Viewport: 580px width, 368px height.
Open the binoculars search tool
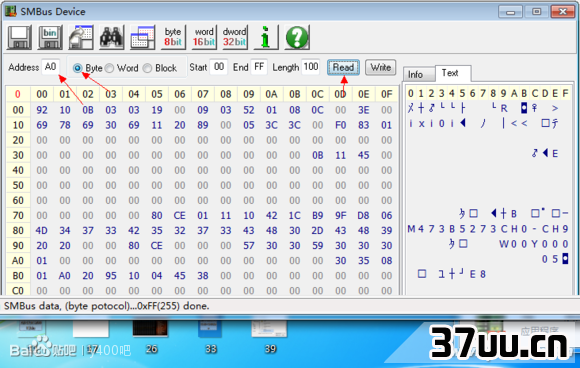pos(111,37)
